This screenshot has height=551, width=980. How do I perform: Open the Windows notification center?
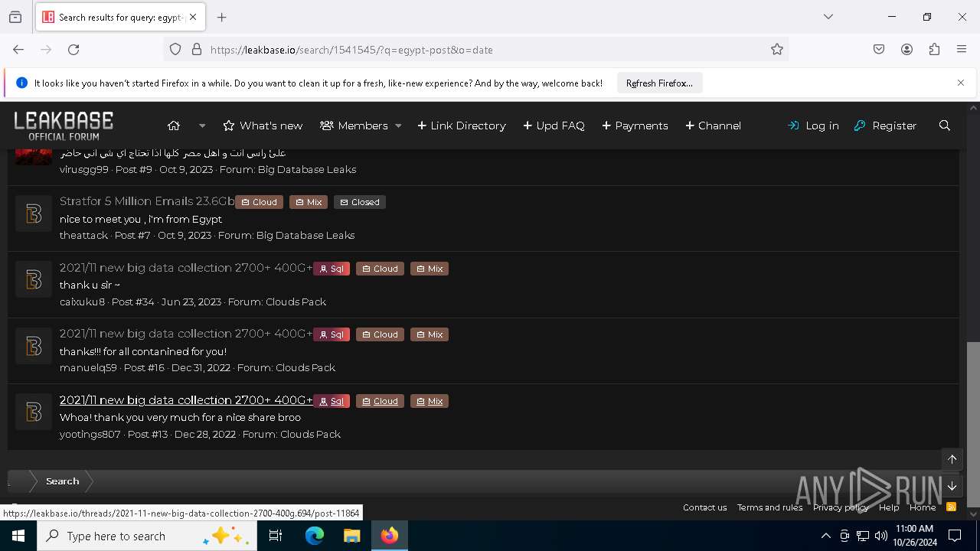pyautogui.click(x=955, y=536)
